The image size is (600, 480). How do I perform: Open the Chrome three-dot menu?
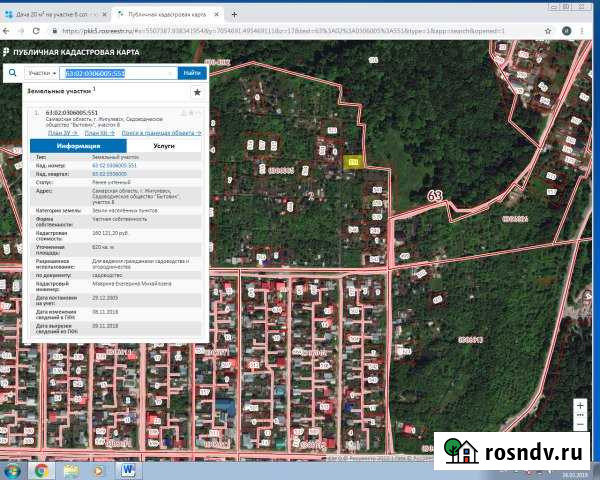[x=590, y=31]
